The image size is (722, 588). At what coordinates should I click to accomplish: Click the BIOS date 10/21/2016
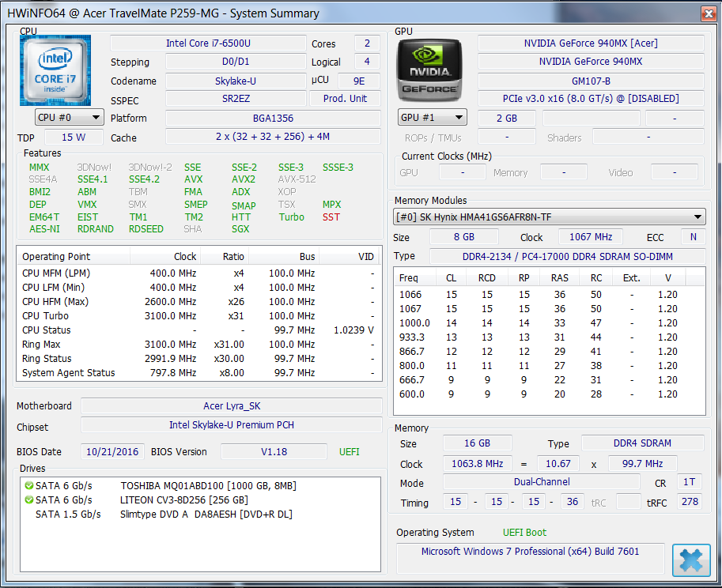[112, 452]
